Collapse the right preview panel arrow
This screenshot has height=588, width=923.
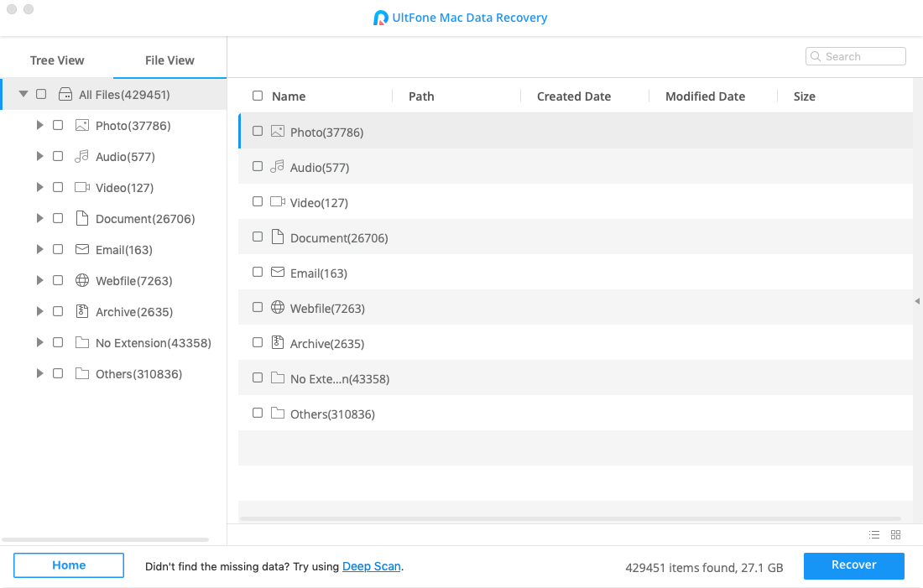[x=917, y=301]
